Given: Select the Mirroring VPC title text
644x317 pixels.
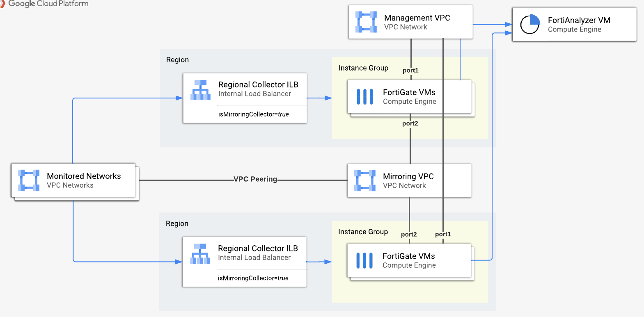Looking at the screenshot, I should click(408, 176).
